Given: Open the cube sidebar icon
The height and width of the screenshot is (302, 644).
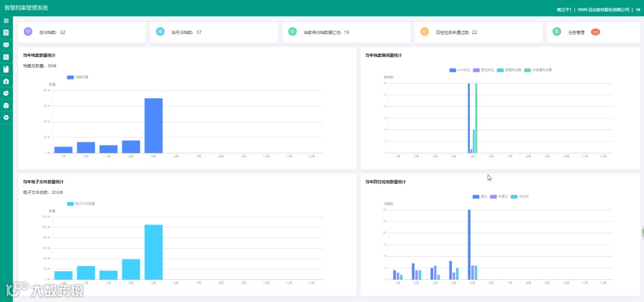Looking at the screenshot, I should [x=6, y=106].
